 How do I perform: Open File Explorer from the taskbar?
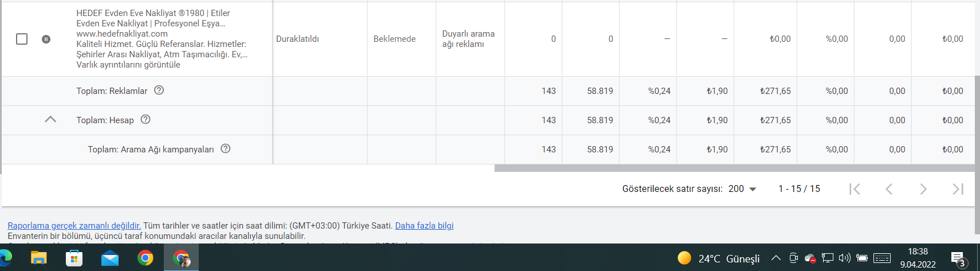pyautogui.click(x=38, y=258)
